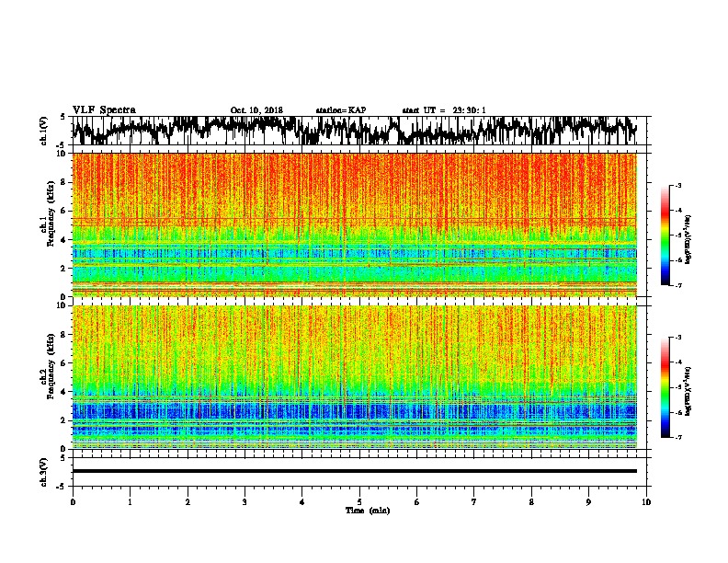Click the "8" tick on ch.1 frequency axis

64,182
